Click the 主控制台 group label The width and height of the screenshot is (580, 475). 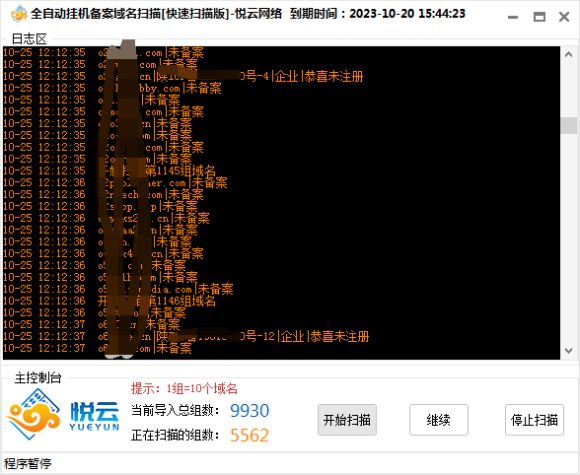click(x=38, y=378)
